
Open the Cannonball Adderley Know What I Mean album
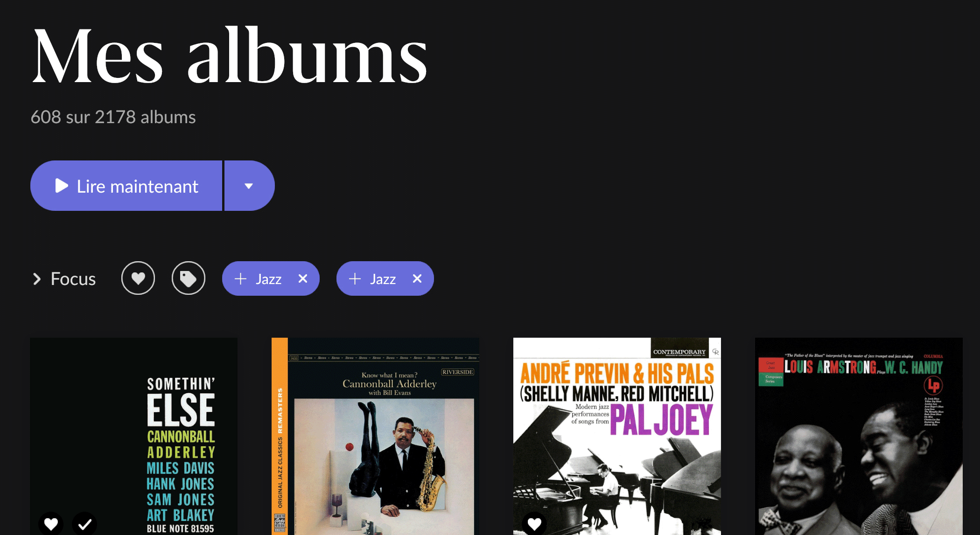[x=375, y=436]
